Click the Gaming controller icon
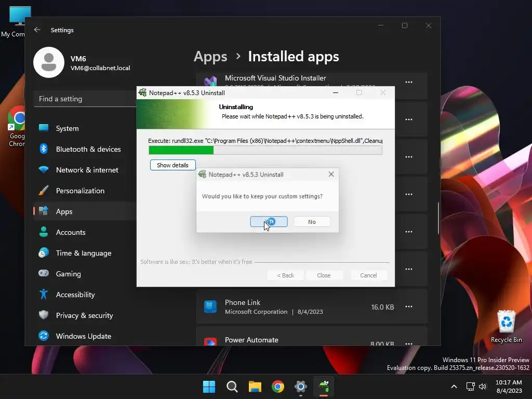 (x=44, y=273)
